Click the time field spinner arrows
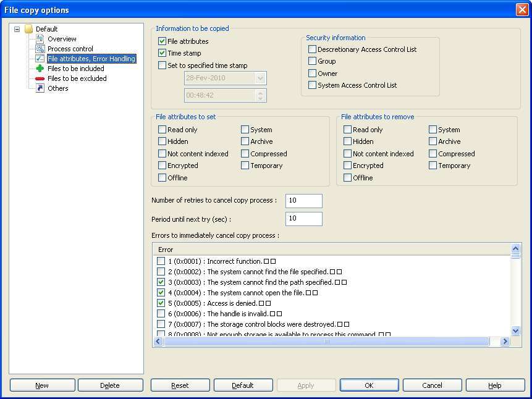The height and width of the screenshot is (399, 532). pyautogui.click(x=260, y=96)
